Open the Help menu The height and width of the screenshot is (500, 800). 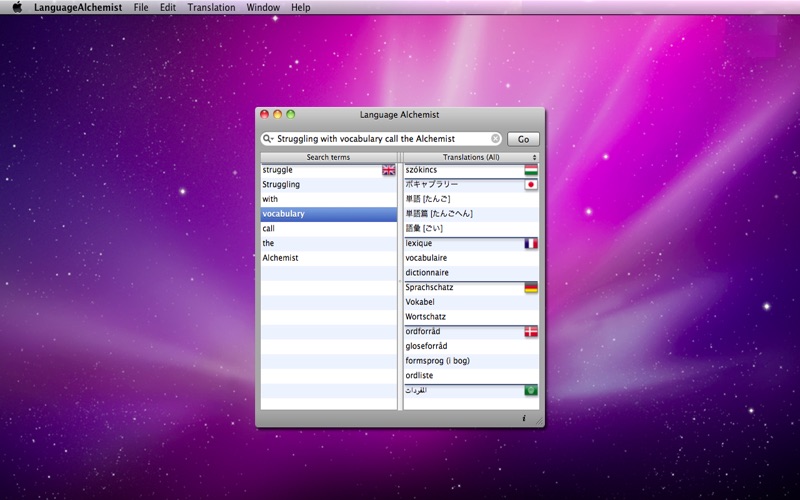pos(301,7)
